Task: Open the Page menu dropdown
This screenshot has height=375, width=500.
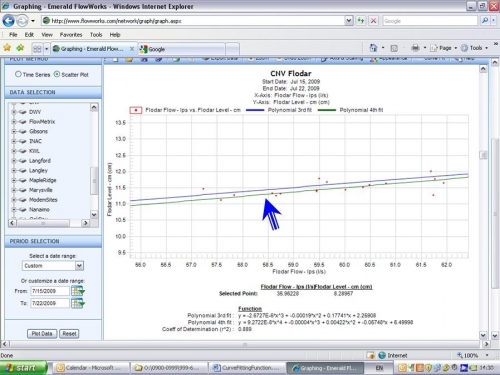Action: (444, 48)
